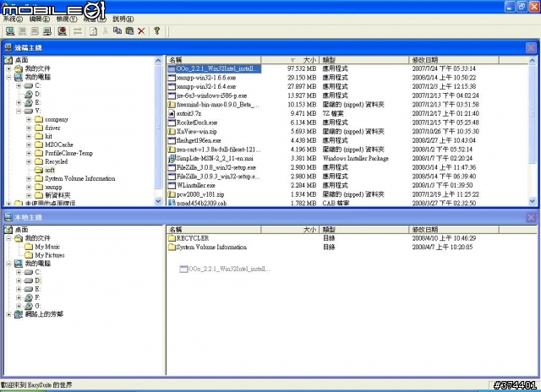The height and width of the screenshot is (392, 541).
Task: Expand the driver folder node
Action: (x=29, y=128)
